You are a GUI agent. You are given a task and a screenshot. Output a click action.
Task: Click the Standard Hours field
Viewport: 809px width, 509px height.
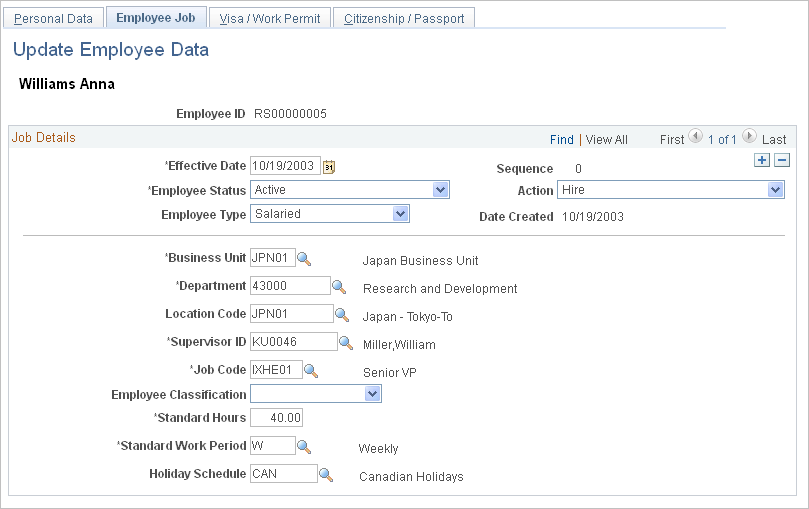[x=277, y=418]
